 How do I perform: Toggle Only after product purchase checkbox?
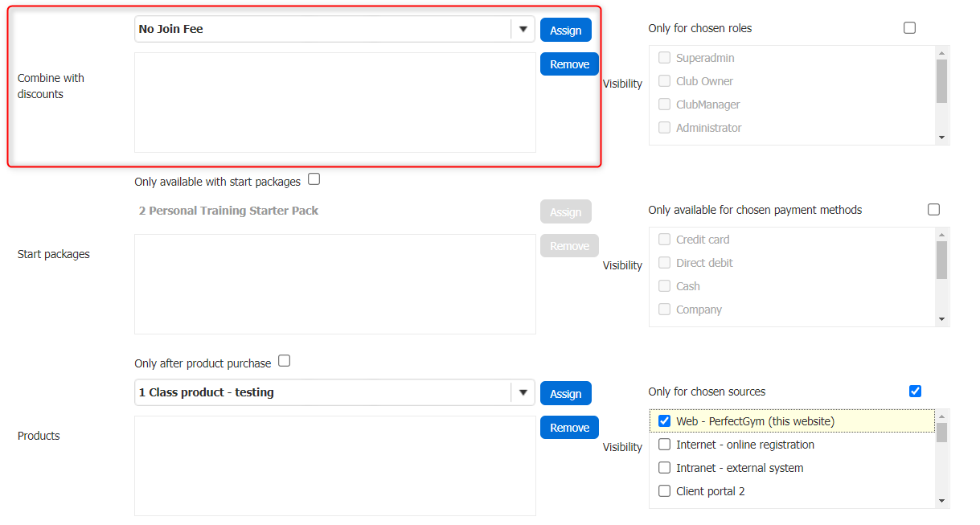pyautogui.click(x=284, y=362)
